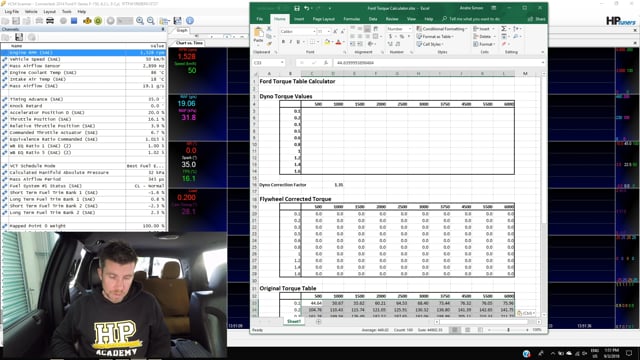Click the Paste clipboard icon in Excel

(258, 32)
